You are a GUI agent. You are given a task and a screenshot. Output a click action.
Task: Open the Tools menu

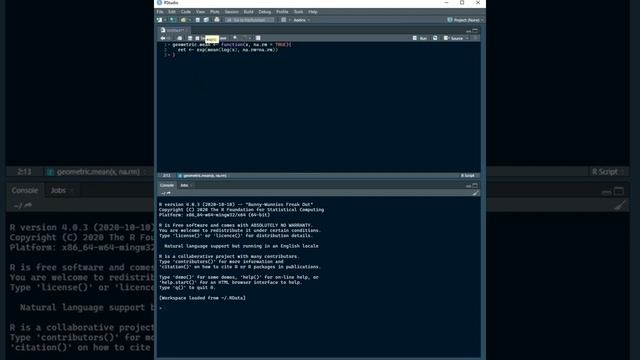298,12
